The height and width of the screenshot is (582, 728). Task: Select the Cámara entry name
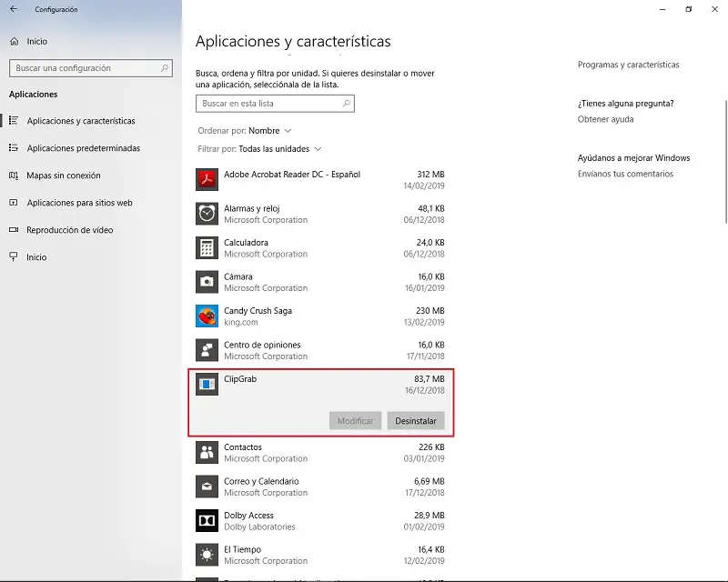[x=238, y=276]
